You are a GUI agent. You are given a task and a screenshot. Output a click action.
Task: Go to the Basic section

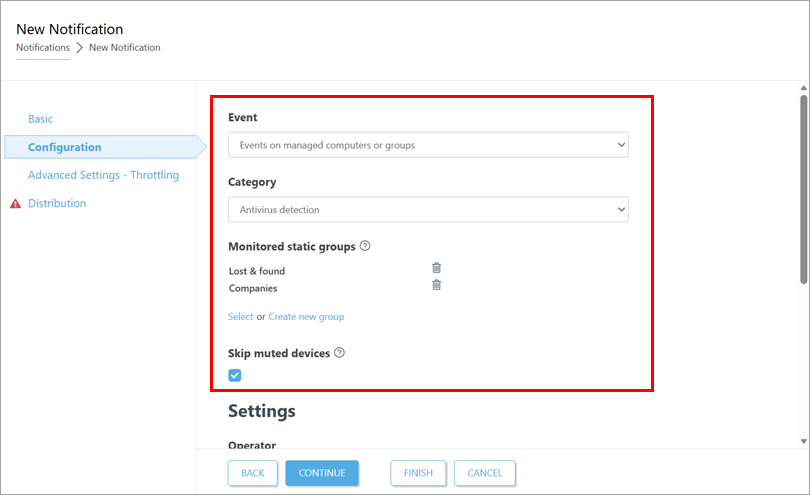(x=41, y=119)
